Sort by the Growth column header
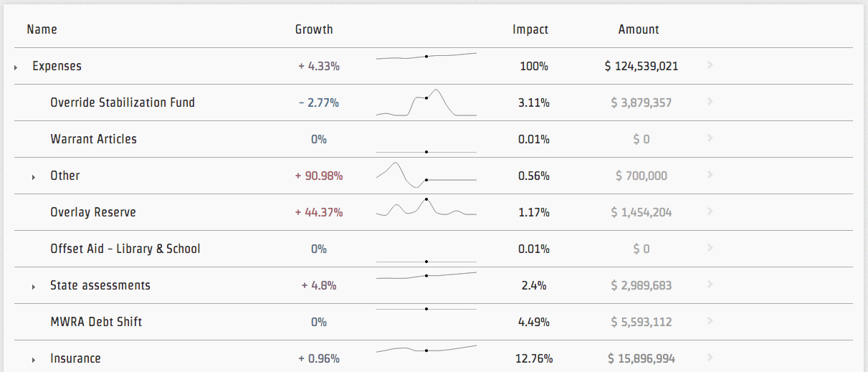The image size is (868, 372). click(x=314, y=29)
